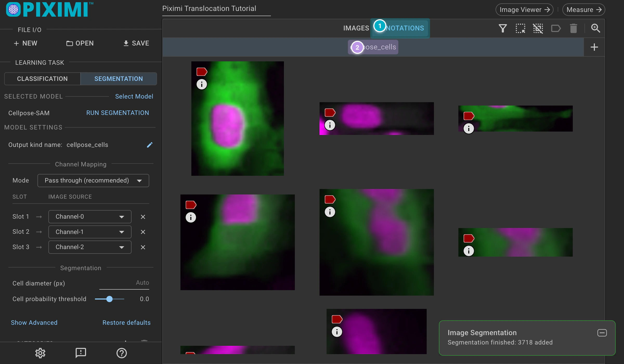Viewport: 624px width, 364px height.
Task: Click Show Advanced link
Action: (x=34, y=323)
